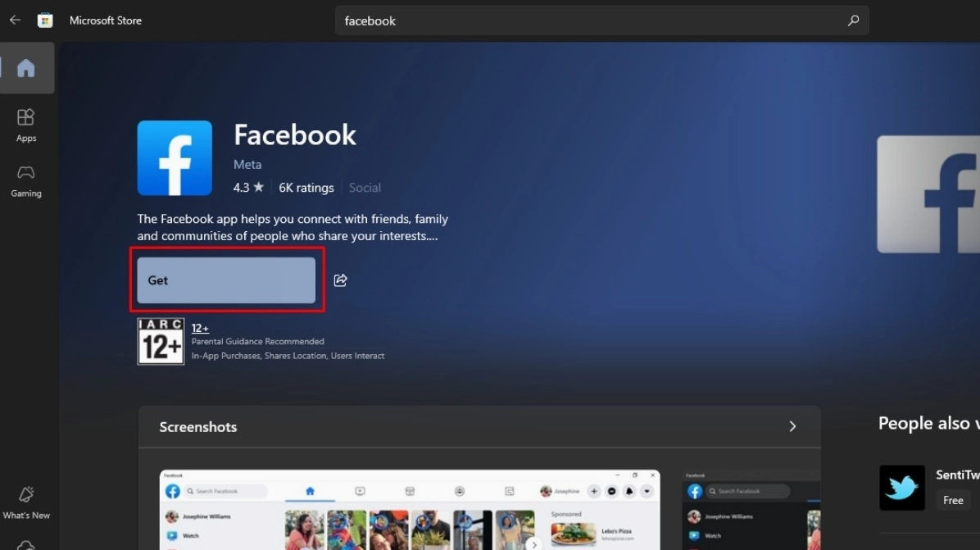Click the back arrow in title bar
This screenshot has height=550, width=980.
point(15,20)
